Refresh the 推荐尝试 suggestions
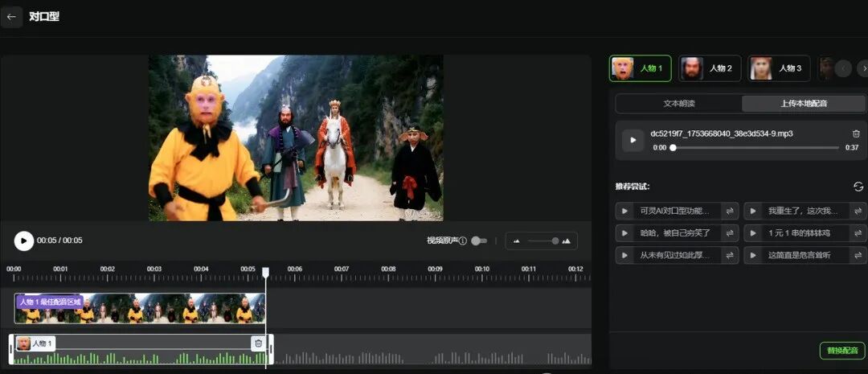 pos(858,187)
